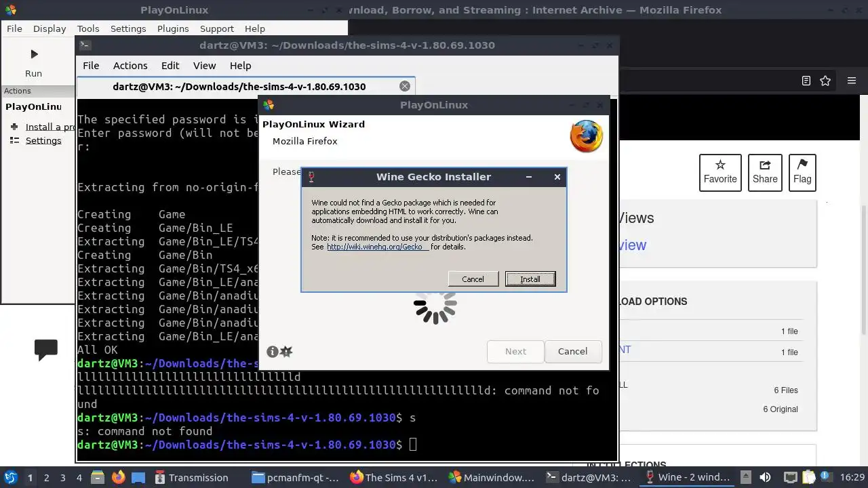The height and width of the screenshot is (488, 868).
Task: Open PlayOnLinux Plugins menu
Action: coord(173,28)
